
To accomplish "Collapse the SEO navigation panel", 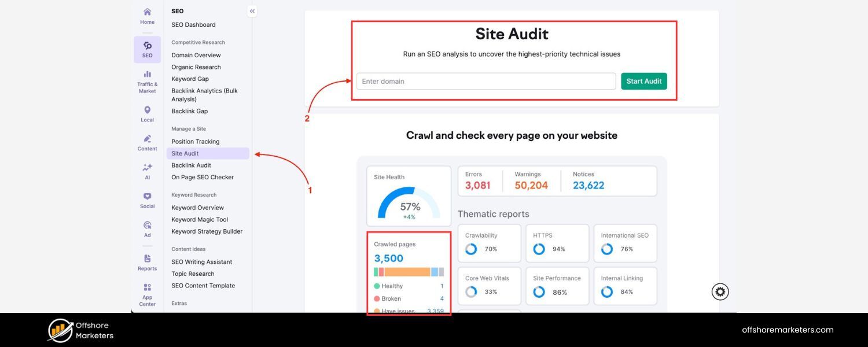I will click(x=252, y=10).
